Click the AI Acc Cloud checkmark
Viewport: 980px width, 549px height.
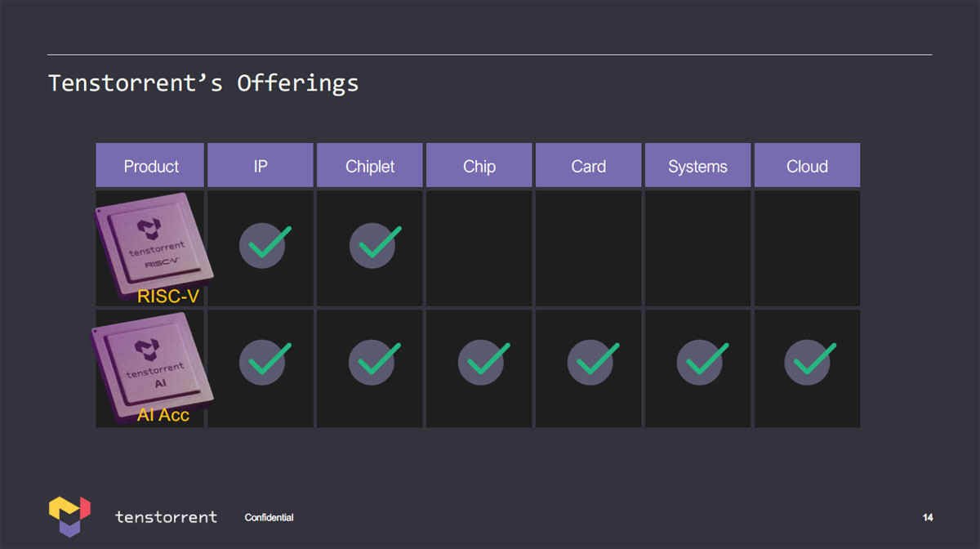(810, 361)
